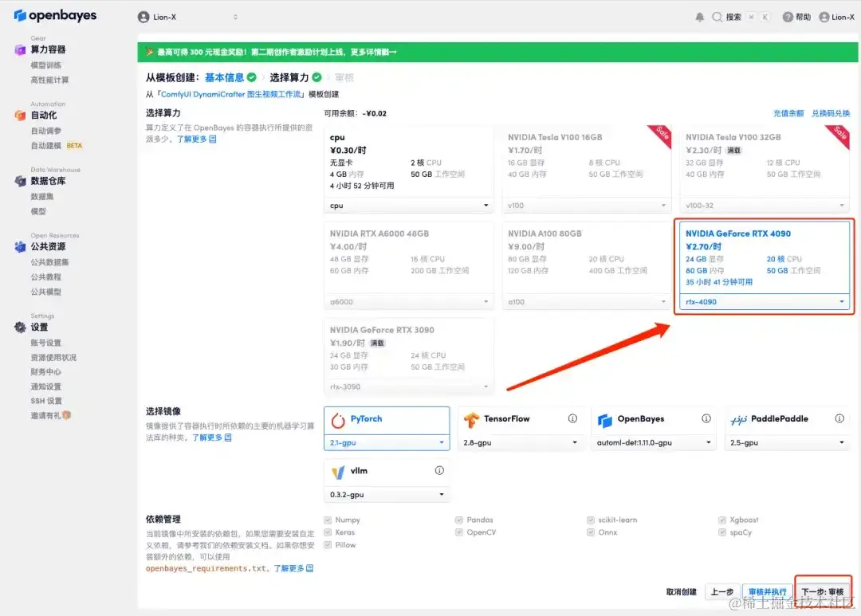Toggle the Keras checkbox
This screenshot has width=861, height=616.
click(x=328, y=532)
